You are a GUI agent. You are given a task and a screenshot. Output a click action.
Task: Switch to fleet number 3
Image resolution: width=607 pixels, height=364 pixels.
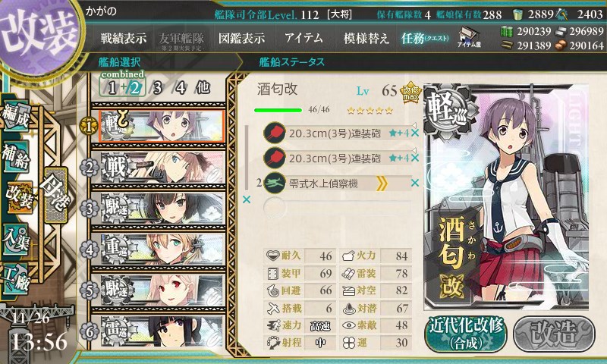point(157,88)
